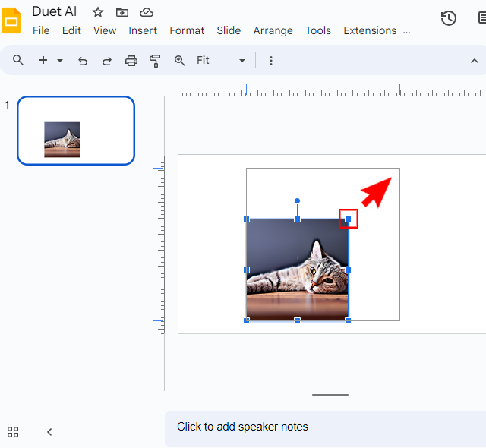This screenshot has width=486, height=448.
Task: Click the Duet AI document title
Action: coord(55,12)
